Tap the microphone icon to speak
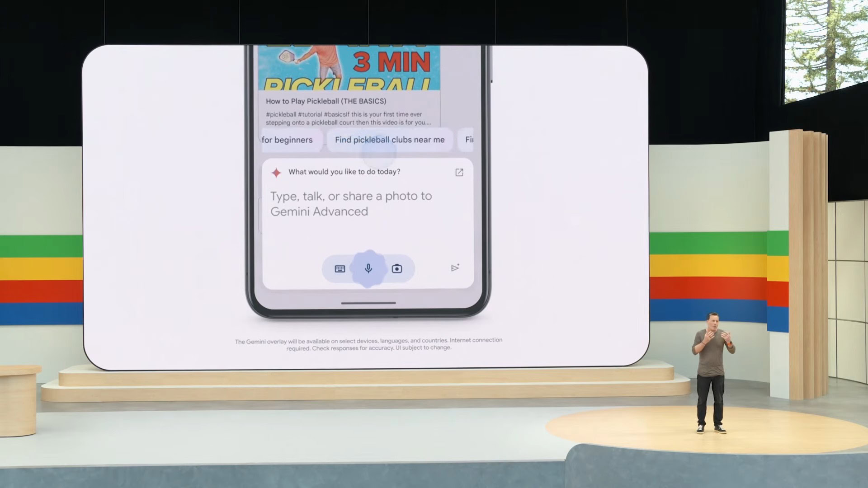The height and width of the screenshot is (488, 868). click(x=368, y=268)
